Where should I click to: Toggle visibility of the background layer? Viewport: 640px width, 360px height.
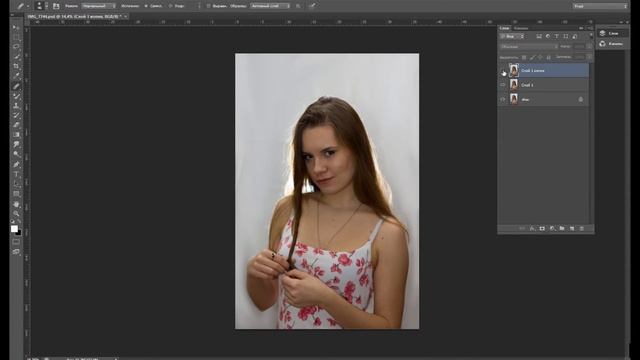503,99
